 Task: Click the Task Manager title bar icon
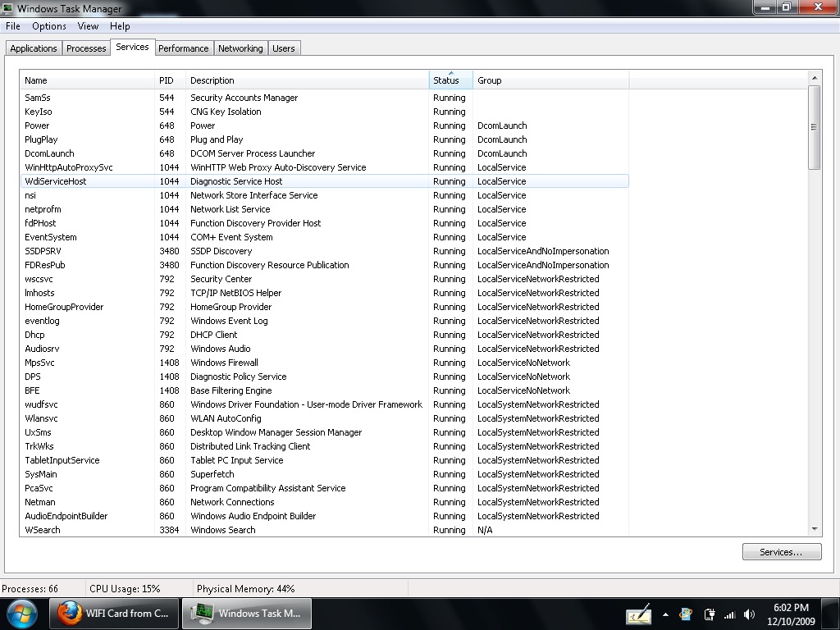pyautogui.click(x=7, y=8)
